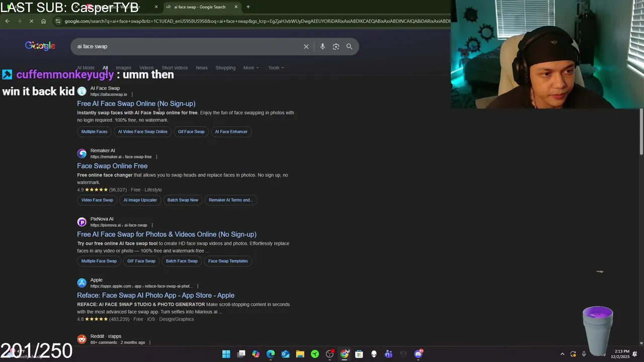
Task: Click the Batch Face Swap chip
Action: pyautogui.click(x=182, y=261)
